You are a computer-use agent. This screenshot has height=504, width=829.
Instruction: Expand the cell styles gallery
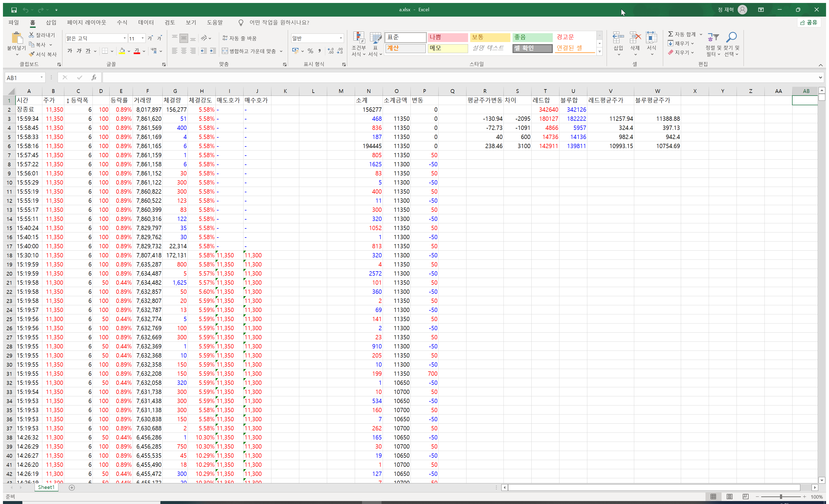tap(600, 51)
